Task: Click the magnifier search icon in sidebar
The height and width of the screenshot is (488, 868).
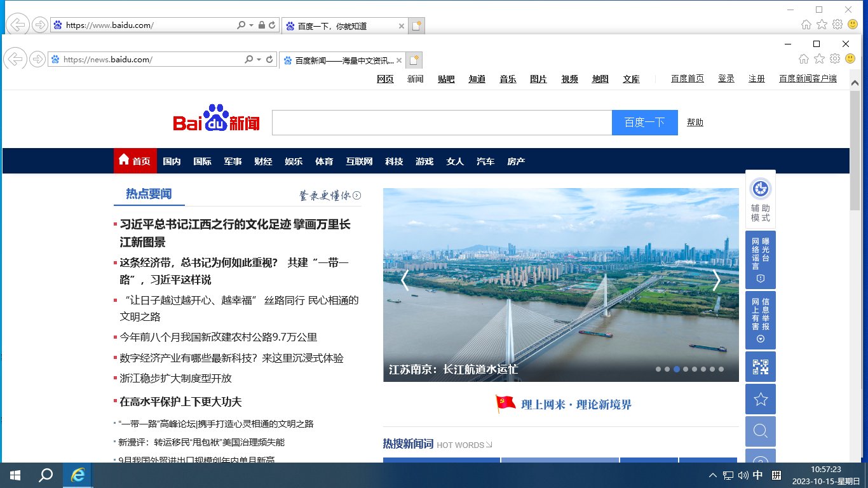Action: coord(760,431)
